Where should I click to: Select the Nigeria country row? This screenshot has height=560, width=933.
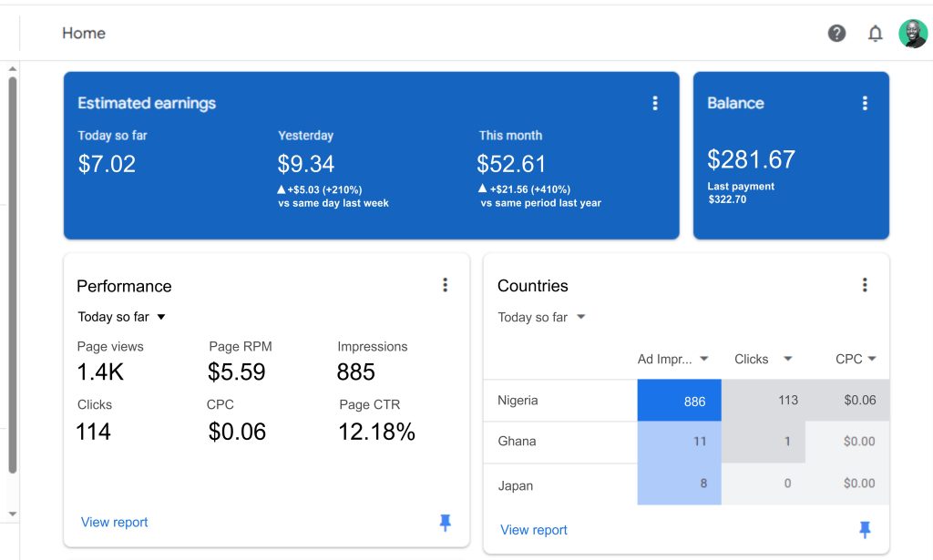click(x=518, y=401)
